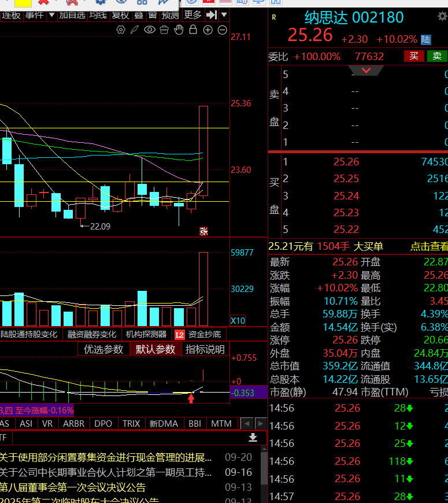Click the 陆 stock connect badge
The width and height of the screenshot is (448, 503).
coord(426,39)
